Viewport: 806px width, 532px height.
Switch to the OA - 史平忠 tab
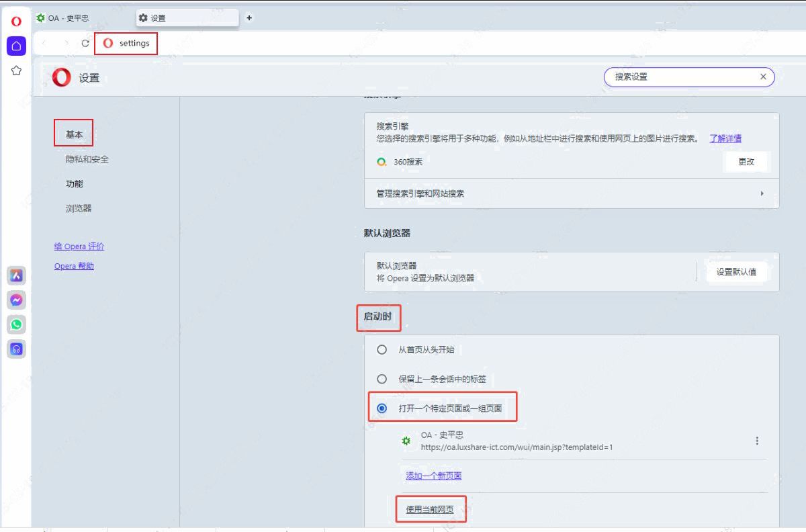click(x=67, y=18)
